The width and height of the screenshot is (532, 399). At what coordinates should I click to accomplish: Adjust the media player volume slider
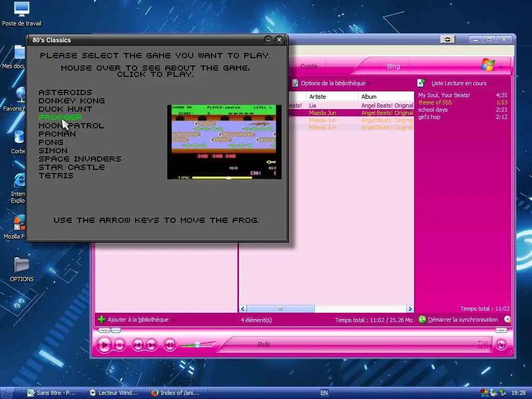[197, 345]
